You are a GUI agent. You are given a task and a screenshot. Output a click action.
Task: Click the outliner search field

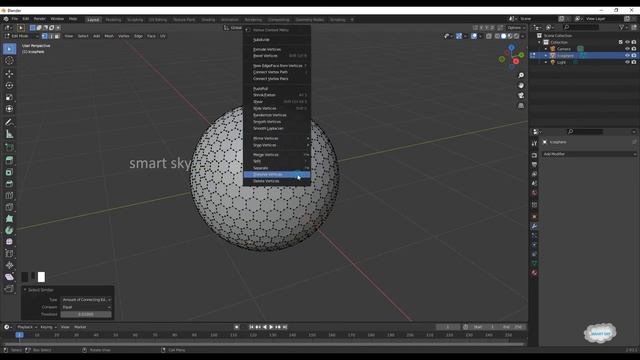point(581,27)
